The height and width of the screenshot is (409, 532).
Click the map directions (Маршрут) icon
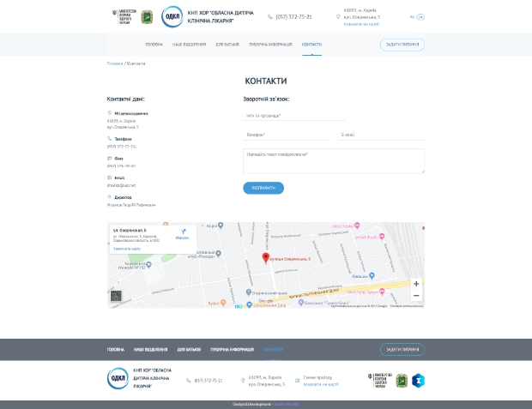tap(184, 232)
